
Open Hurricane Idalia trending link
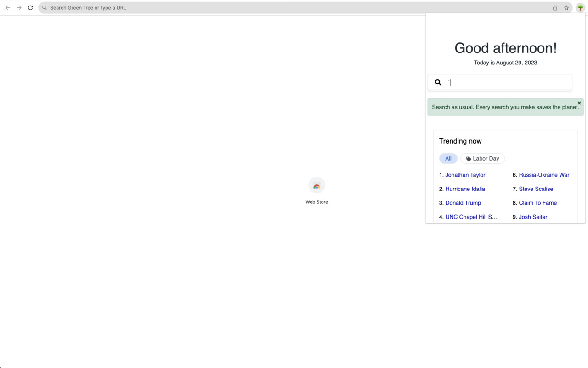[465, 189]
